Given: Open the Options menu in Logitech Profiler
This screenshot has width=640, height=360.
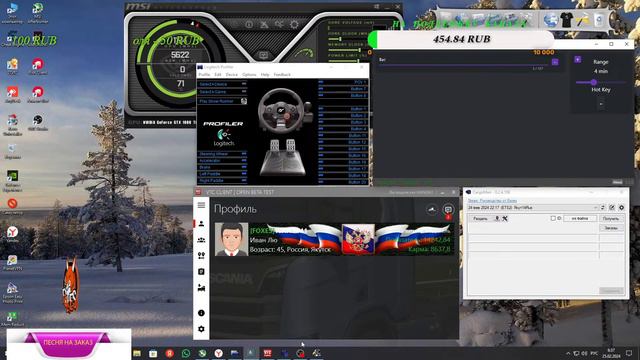Looking at the screenshot, I should (x=249, y=75).
